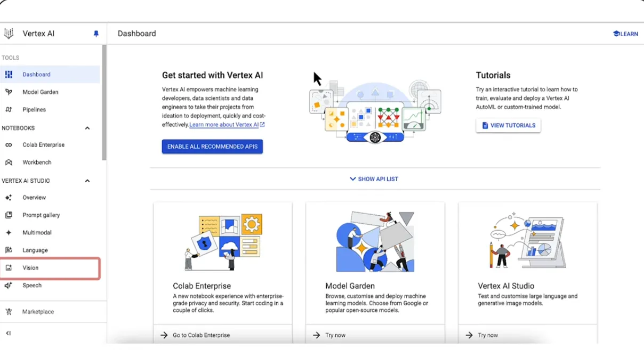Image resolution: width=644 pixels, height=357 pixels.
Task: Select the Multimodal sparkle icon
Action: click(9, 233)
